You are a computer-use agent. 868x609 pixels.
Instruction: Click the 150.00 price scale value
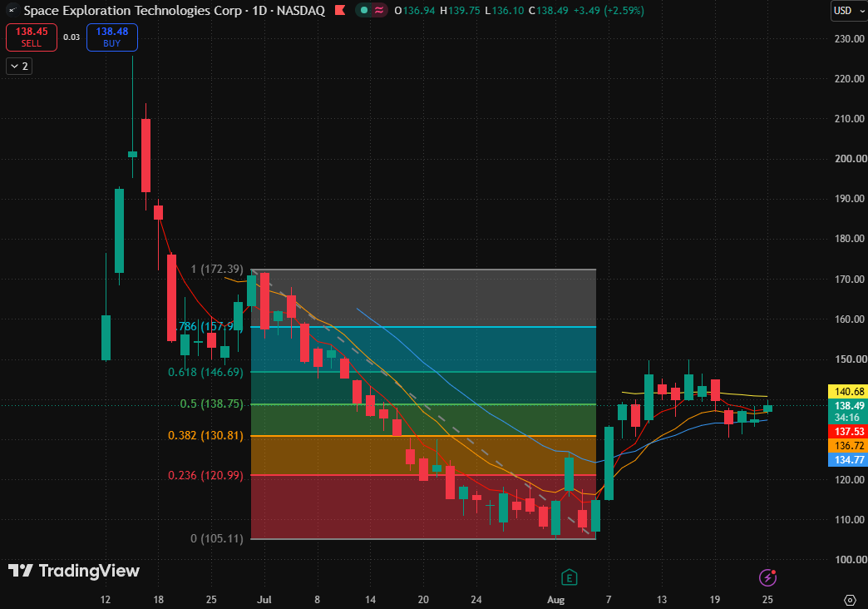click(850, 359)
